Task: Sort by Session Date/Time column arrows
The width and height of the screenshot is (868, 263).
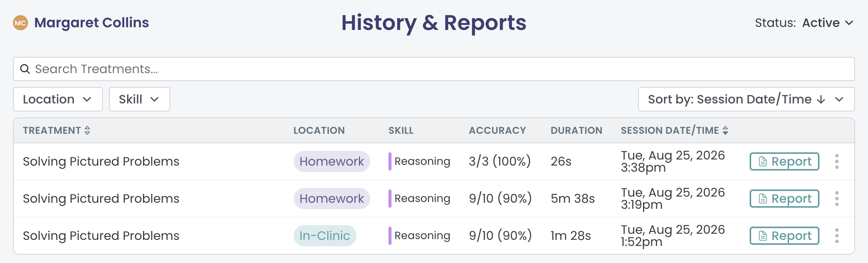Action: click(725, 130)
